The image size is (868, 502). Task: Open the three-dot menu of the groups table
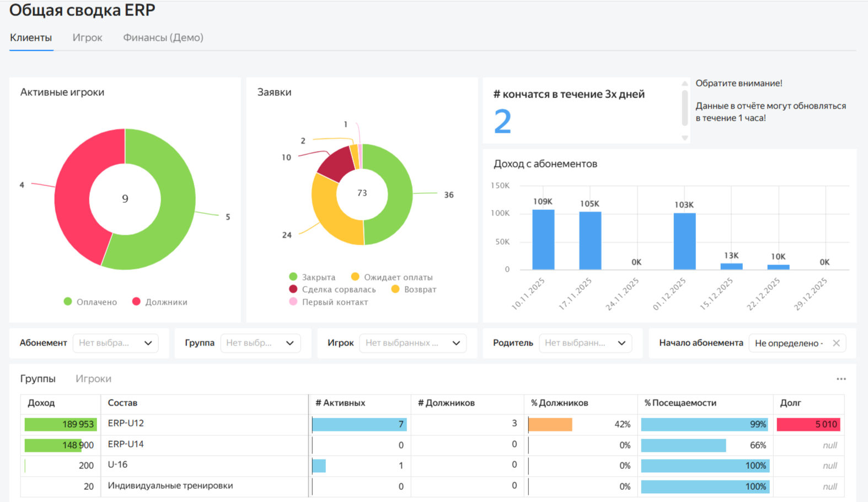click(840, 379)
